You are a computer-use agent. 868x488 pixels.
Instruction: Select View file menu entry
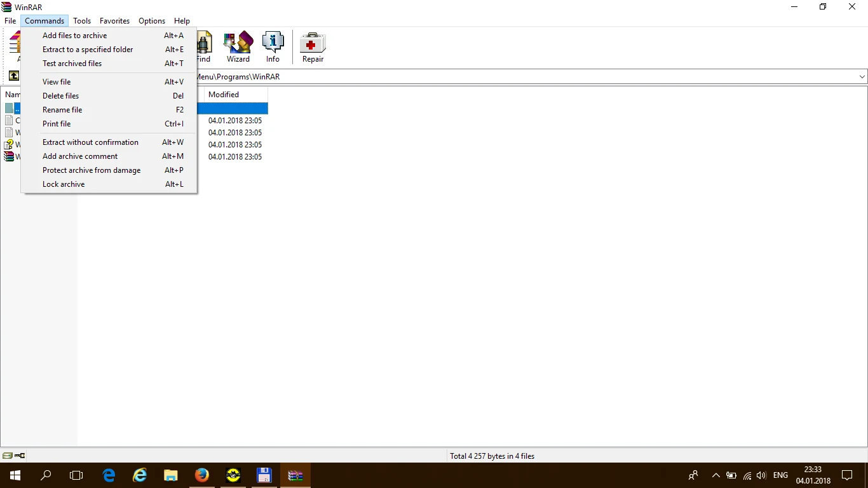[109, 82]
